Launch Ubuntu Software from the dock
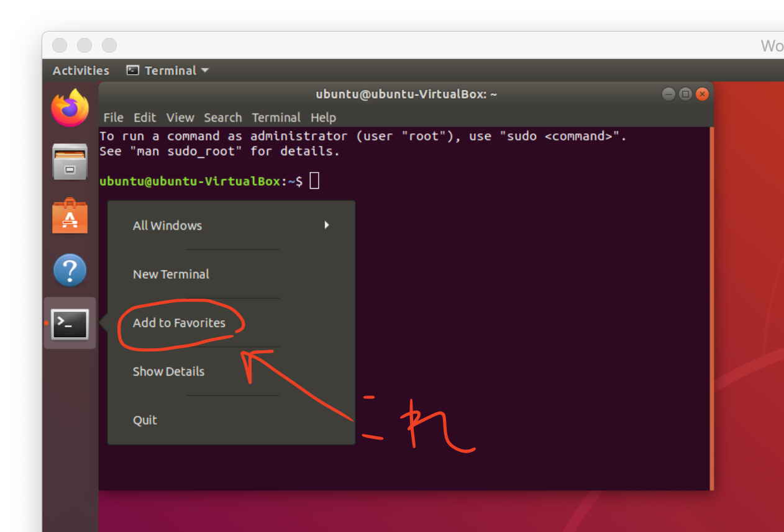This screenshot has width=784, height=532. point(70,216)
